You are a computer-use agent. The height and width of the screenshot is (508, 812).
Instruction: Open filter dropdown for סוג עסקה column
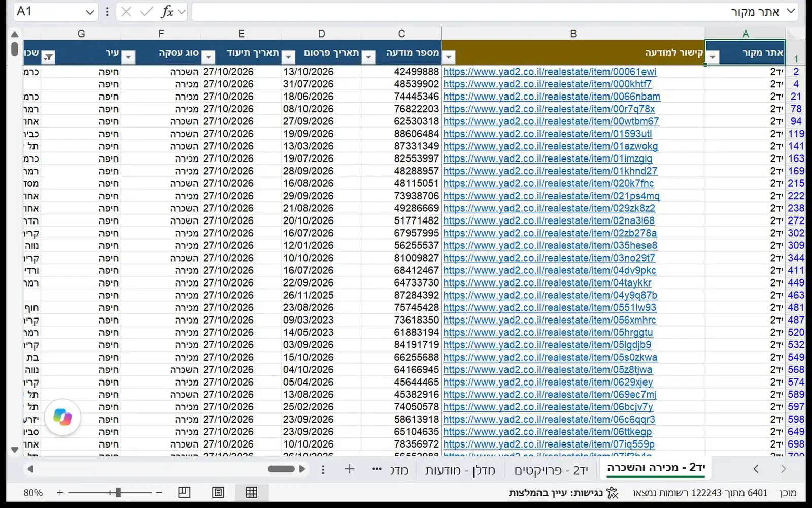[x=128, y=57]
